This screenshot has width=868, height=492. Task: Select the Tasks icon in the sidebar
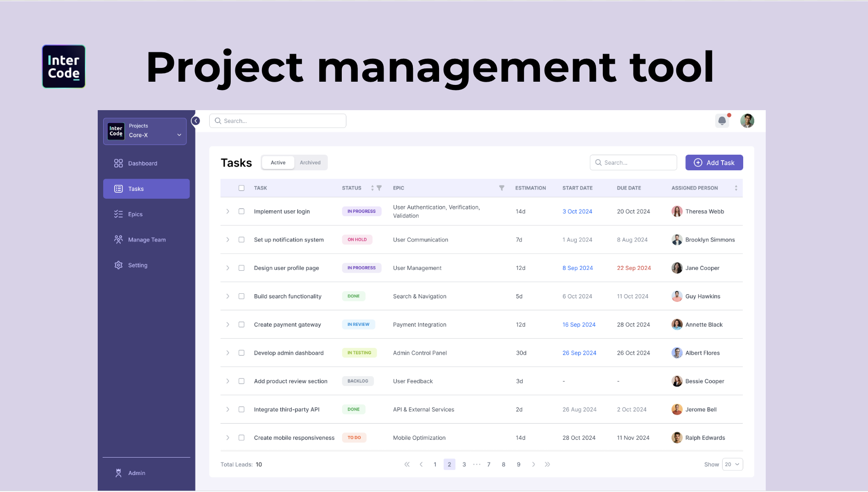point(118,189)
